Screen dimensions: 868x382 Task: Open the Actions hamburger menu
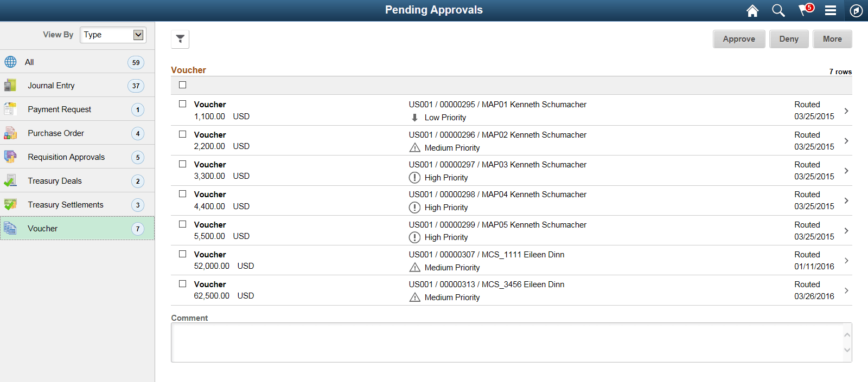coord(831,10)
